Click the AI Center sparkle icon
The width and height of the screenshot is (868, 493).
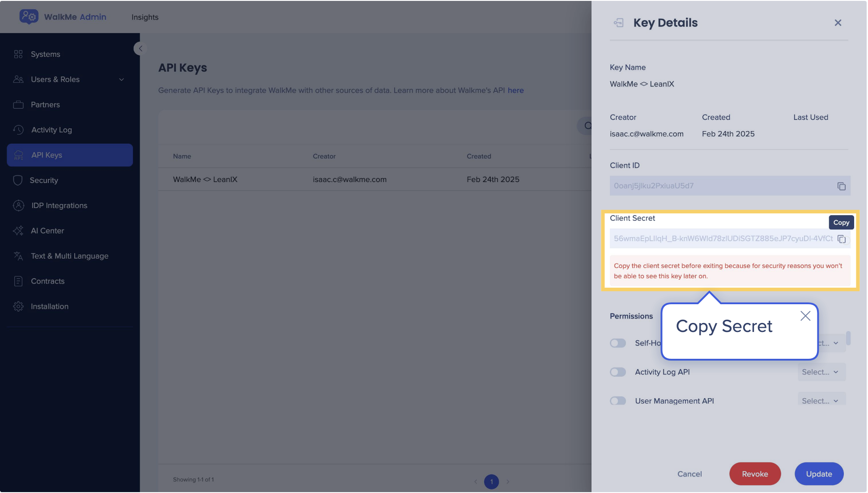click(18, 231)
